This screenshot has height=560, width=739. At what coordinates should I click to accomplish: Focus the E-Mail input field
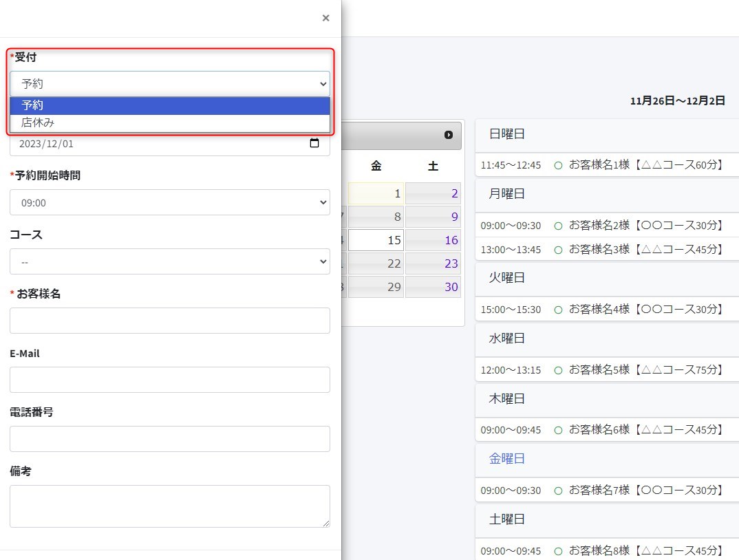tap(169, 380)
